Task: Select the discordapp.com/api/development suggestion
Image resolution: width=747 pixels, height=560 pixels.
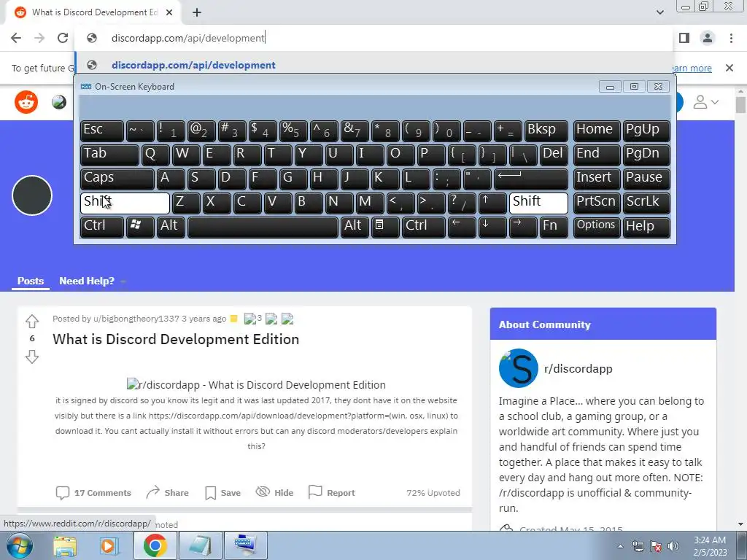Action: click(x=374, y=65)
